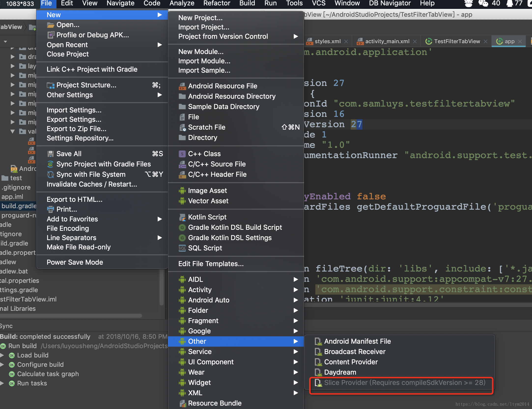Select Power Save Mode entry
The width and height of the screenshot is (532, 409).
point(102,262)
